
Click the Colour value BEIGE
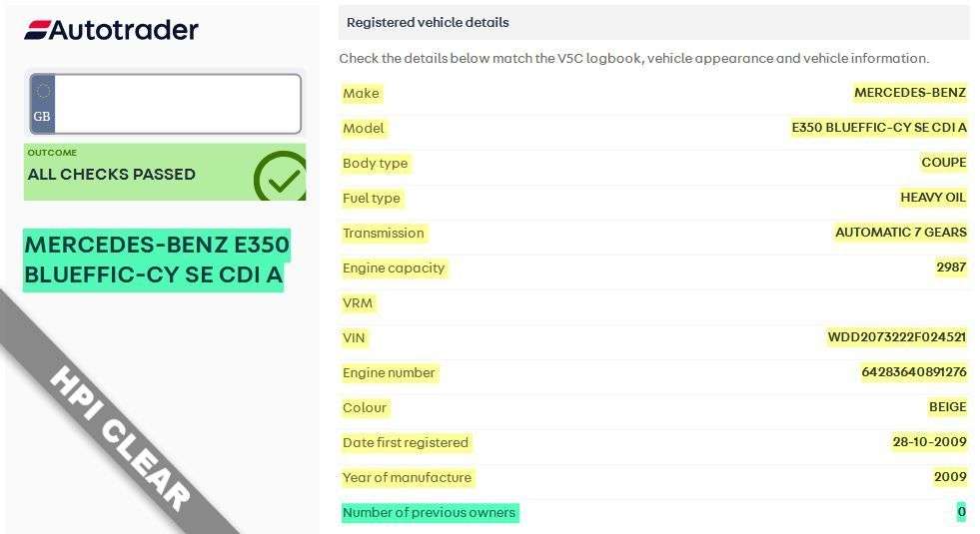click(947, 407)
